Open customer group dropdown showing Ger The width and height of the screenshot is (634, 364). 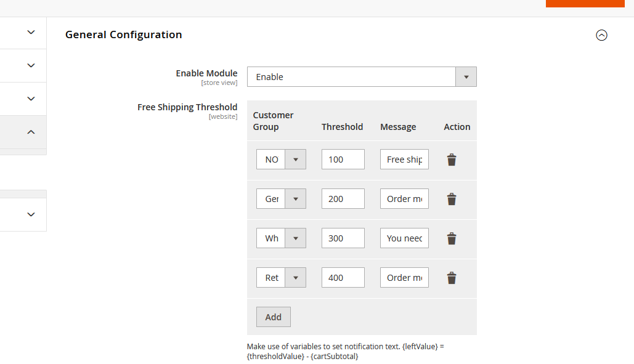click(281, 199)
